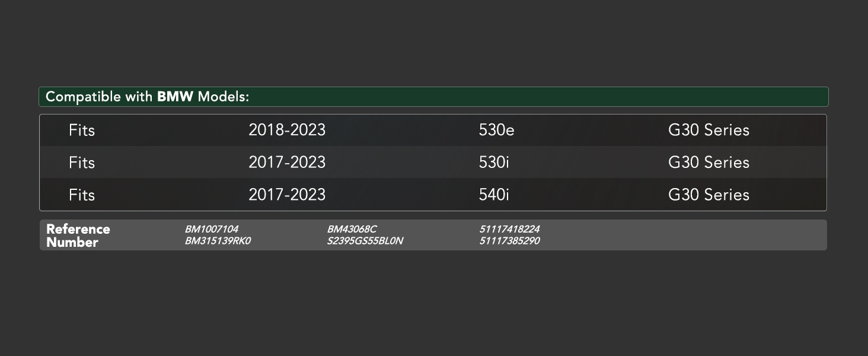Select reference number 51117385290
Image resolution: width=868 pixels, height=356 pixels.
pos(509,241)
